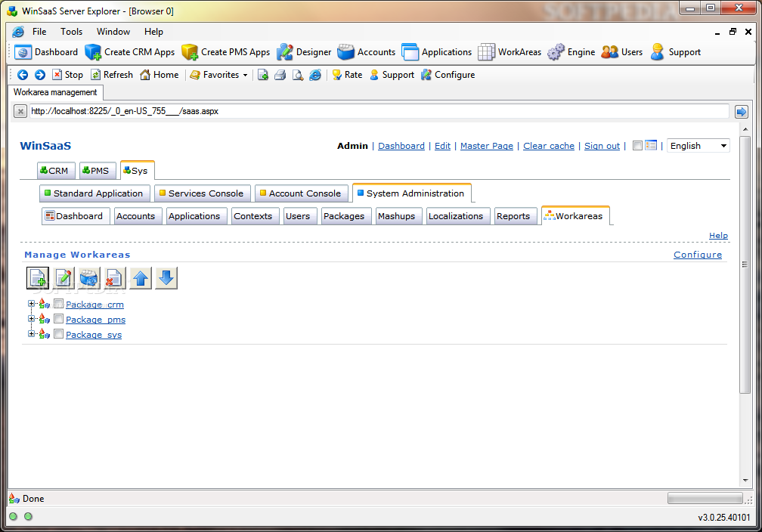Viewport: 762px width, 532px height.
Task: Click the new workarea icon
Action: [x=38, y=278]
